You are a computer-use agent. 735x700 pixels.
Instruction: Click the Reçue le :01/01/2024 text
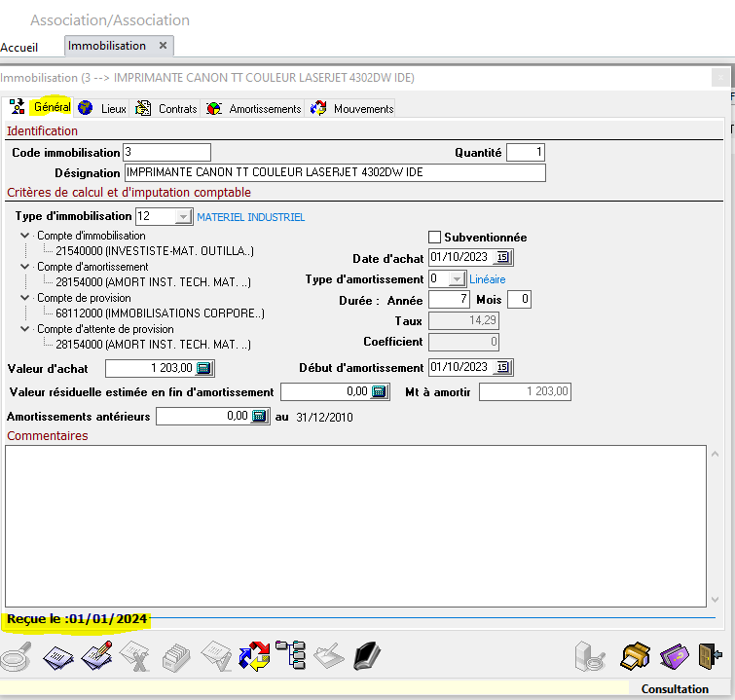click(x=77, y=619)
